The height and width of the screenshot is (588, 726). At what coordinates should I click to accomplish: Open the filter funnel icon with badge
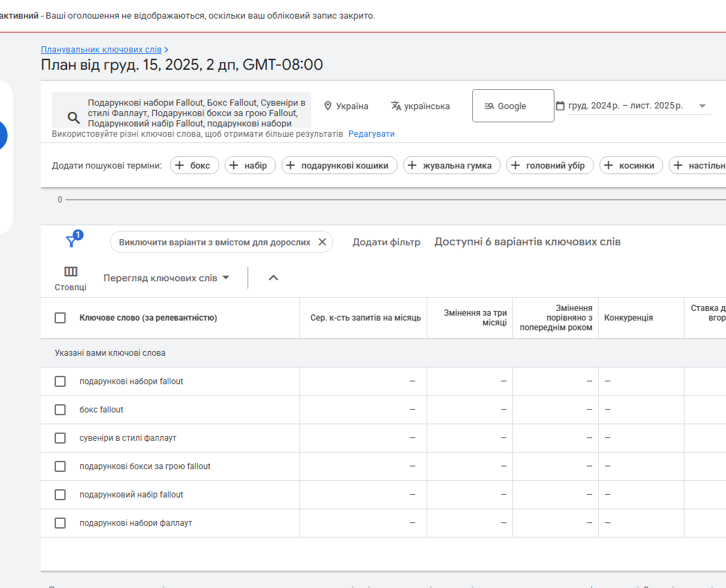coord(73,239)
